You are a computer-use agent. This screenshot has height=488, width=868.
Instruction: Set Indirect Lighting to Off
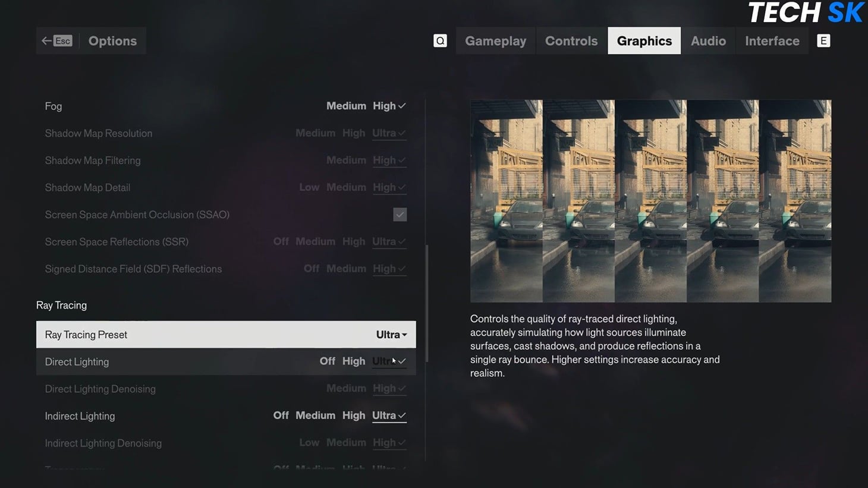tap(281, 415)
